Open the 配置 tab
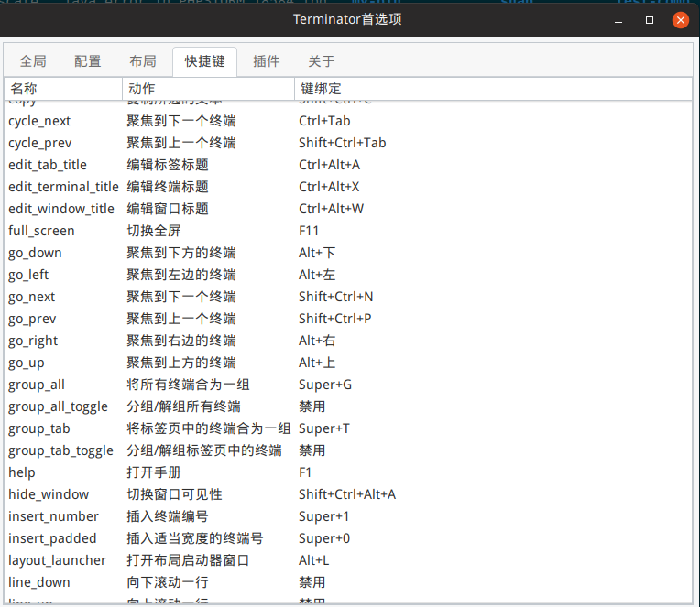This screenshot has width=700, height=607. pos(88,61)
